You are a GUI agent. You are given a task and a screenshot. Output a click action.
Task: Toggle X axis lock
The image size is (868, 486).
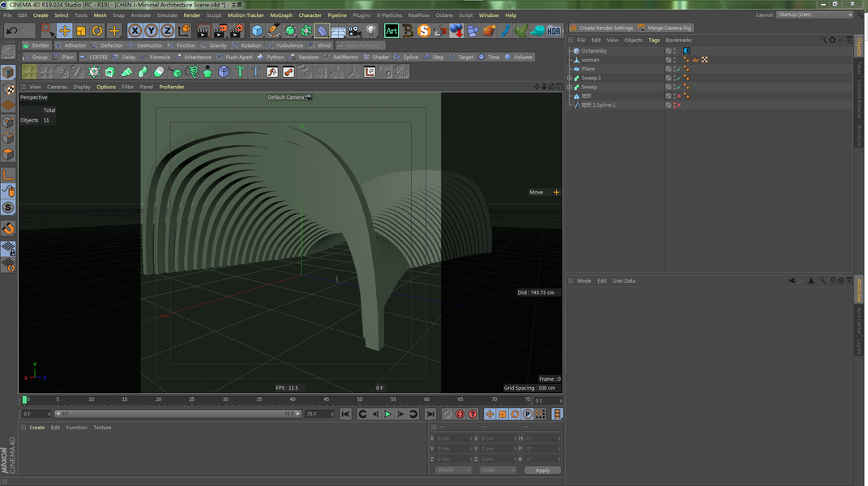tap(135, 31)
